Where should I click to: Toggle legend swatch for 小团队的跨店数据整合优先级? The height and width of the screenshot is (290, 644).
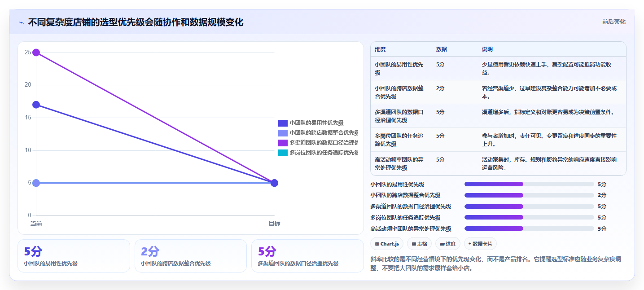[283, 133]
